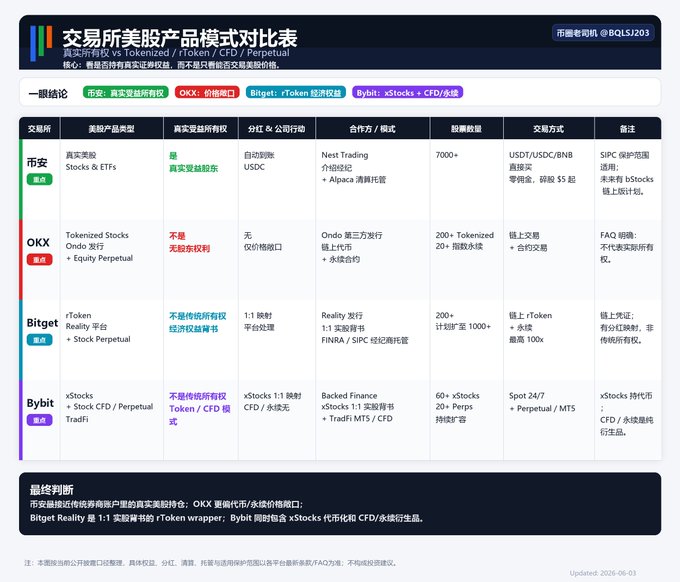Image resolution: width=680 pixels, height=582 pixels.
Task: Click FINRA / SIPC 经纪商托管 text
Action: pos(365,340)
